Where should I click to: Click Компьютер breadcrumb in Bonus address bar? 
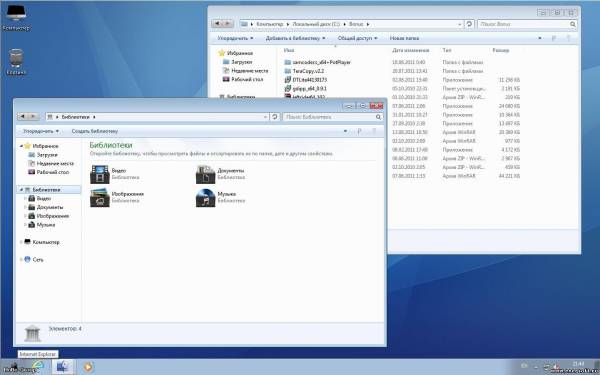[x=269, y=24]
